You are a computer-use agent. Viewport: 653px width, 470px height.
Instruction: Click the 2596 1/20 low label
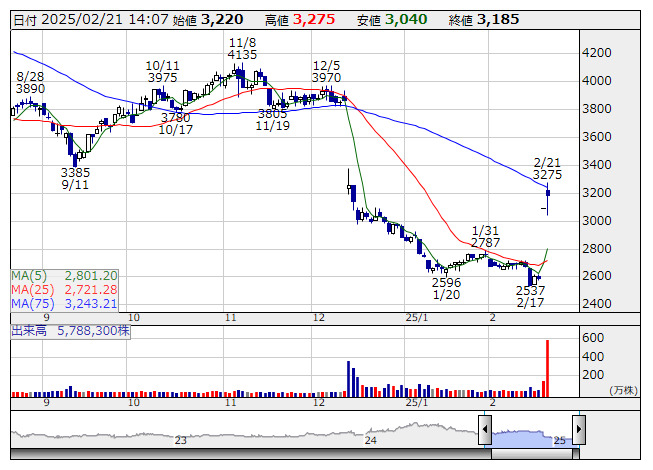[446, 288]
